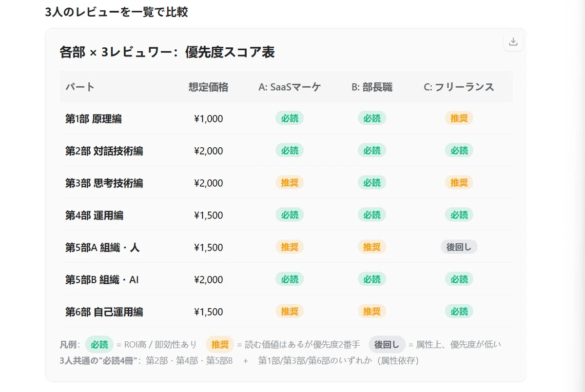
Task: Click the download icon on the table card
Action: [513, 42]
